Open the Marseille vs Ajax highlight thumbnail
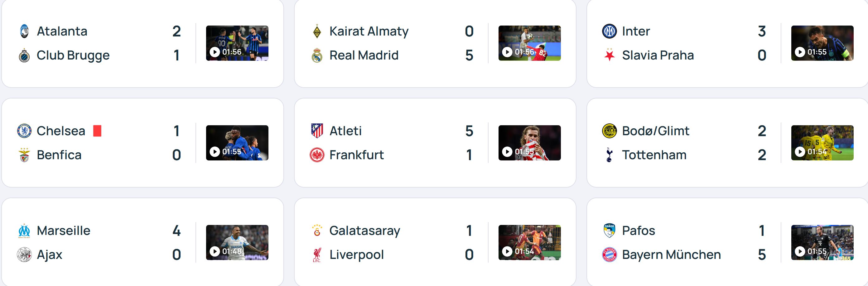 coord(237,243)
